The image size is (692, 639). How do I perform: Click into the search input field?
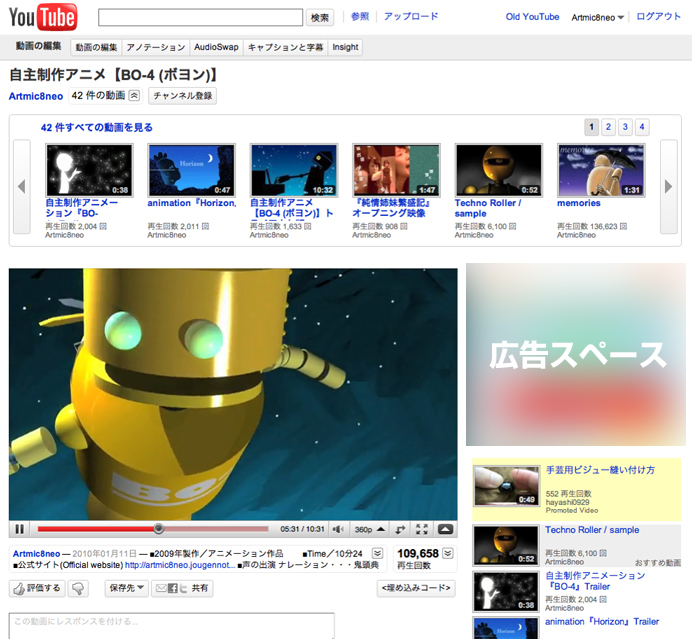(200, 18)
